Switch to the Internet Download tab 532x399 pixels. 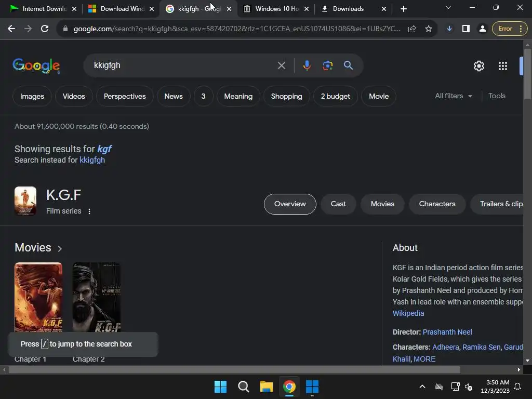click(43, 9)
